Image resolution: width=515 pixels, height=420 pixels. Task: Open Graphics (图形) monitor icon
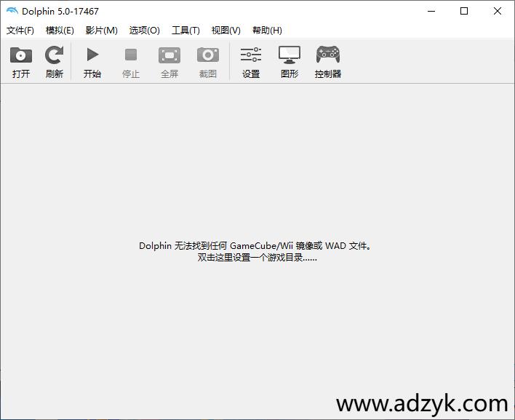tap(290, 55)
